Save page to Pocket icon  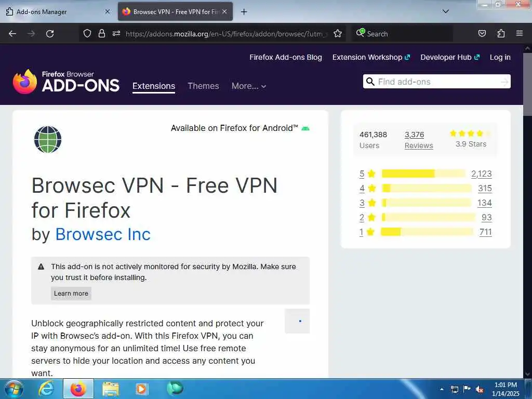click(482, 34)
